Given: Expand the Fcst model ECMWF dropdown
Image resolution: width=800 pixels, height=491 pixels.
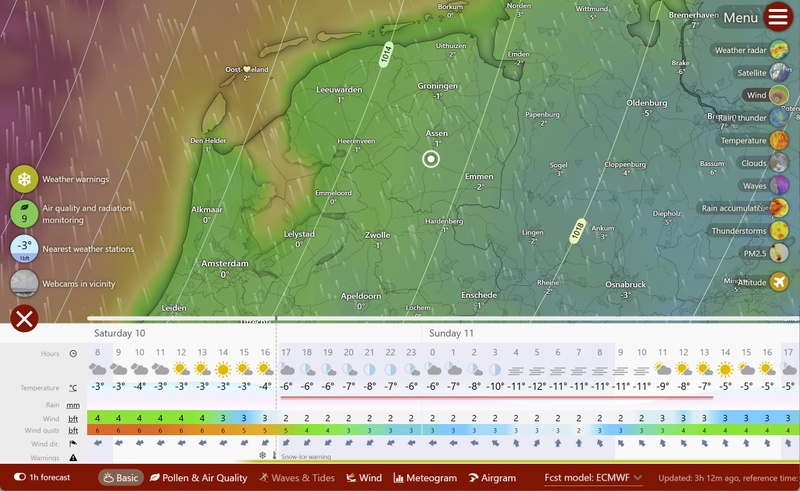Looking at the screenshot, I should tap(593, 478).
